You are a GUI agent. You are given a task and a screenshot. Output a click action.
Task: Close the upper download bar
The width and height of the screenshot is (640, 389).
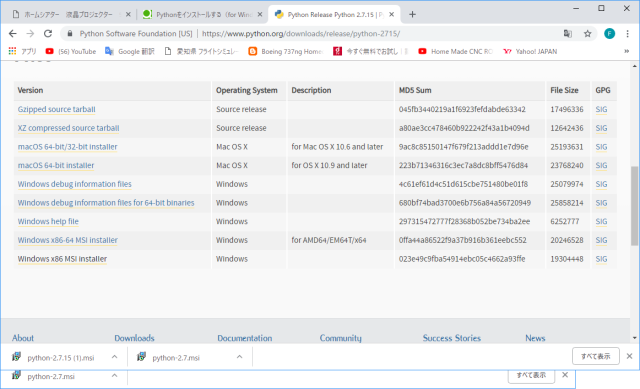coord(629,356)
